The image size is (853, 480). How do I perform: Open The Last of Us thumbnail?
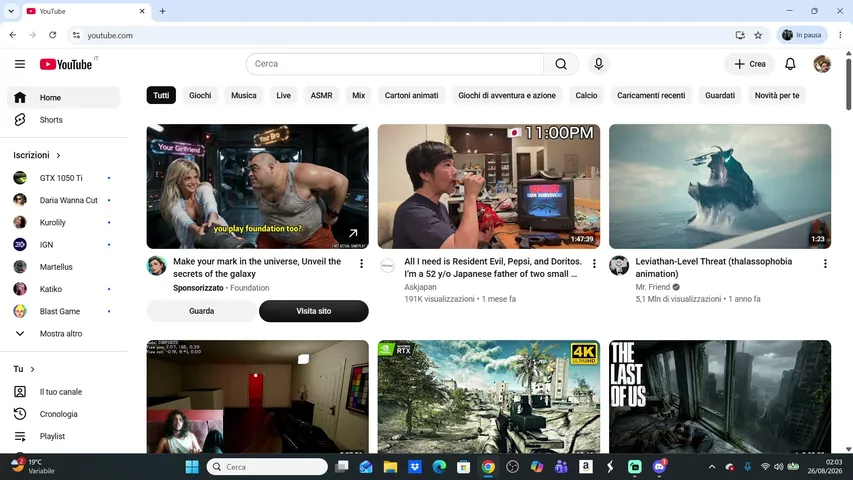click(x=720, y=397)
